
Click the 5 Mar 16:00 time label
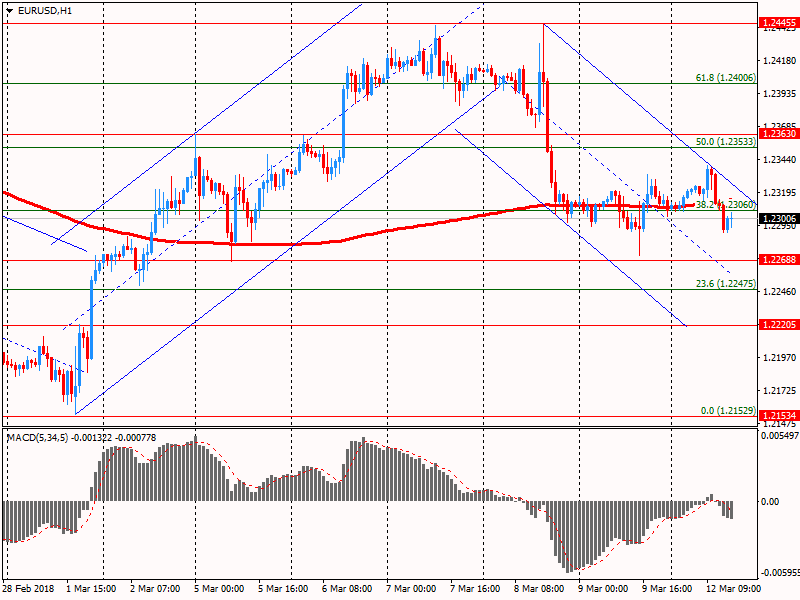coord(283,588)
